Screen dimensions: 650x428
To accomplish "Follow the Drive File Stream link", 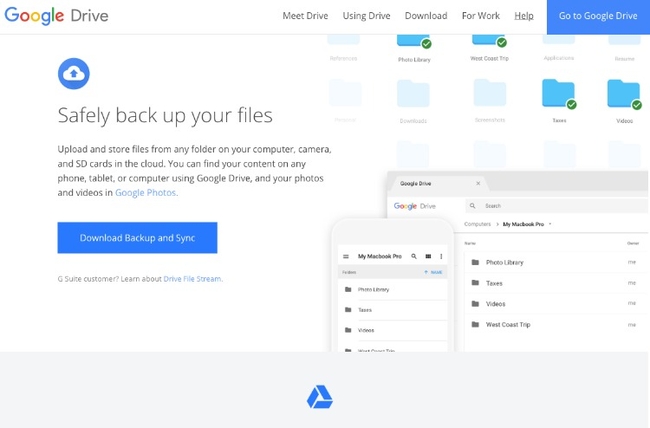I will pyautogui.click(x=193, y=279).
